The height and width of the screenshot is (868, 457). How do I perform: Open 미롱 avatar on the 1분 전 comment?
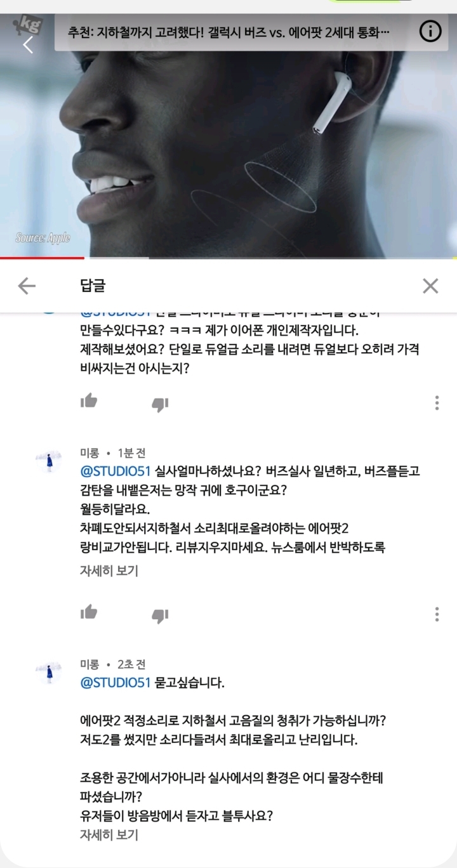pos(49,461)
